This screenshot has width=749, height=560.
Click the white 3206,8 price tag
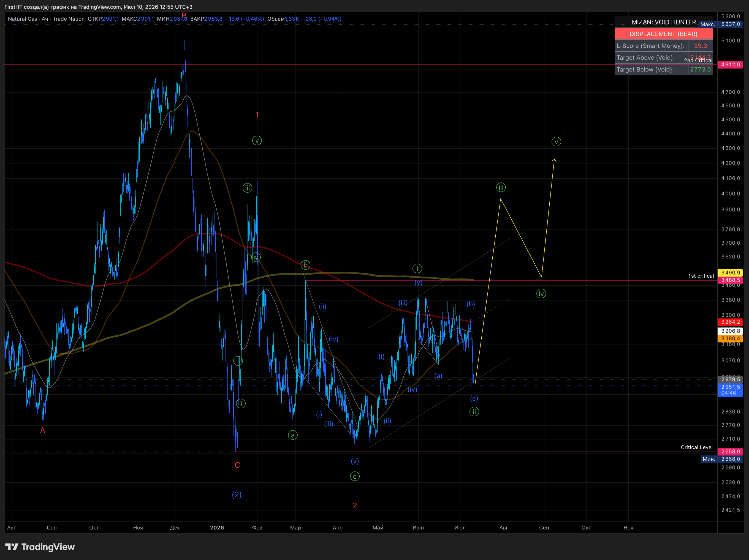[730, 331]
